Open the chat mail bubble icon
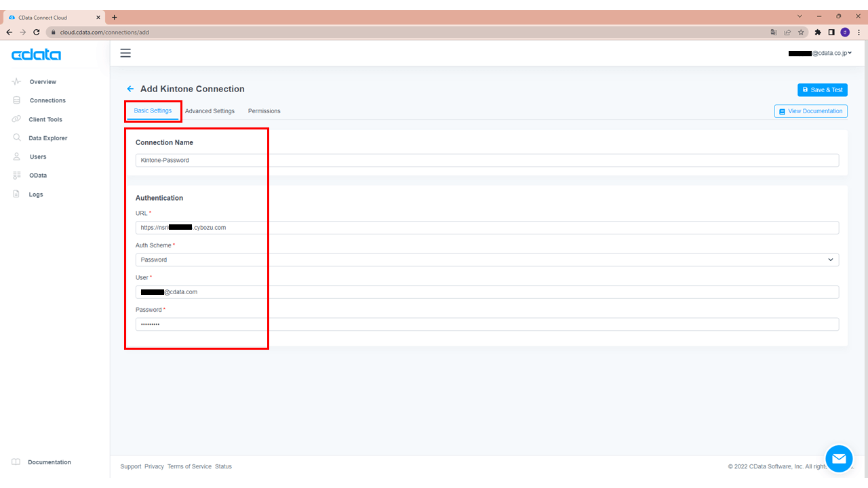Viewport: 868px width, 488px height. click(839, 459)
